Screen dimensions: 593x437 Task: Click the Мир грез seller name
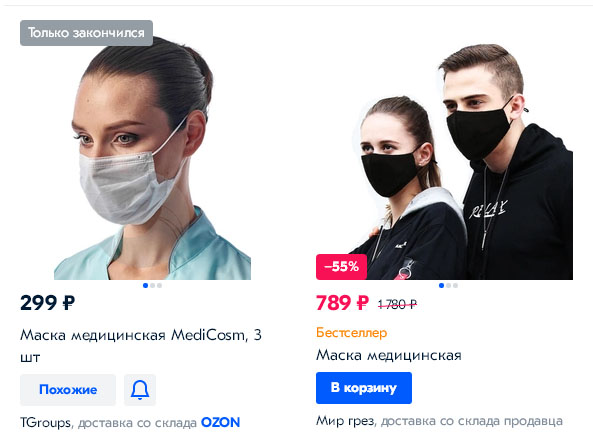(345, 421)
